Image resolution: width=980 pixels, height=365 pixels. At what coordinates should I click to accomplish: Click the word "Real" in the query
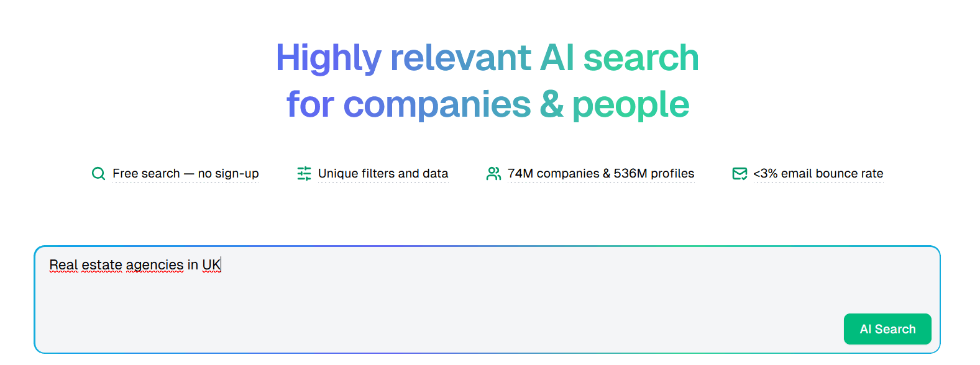(x=63, y=265)
